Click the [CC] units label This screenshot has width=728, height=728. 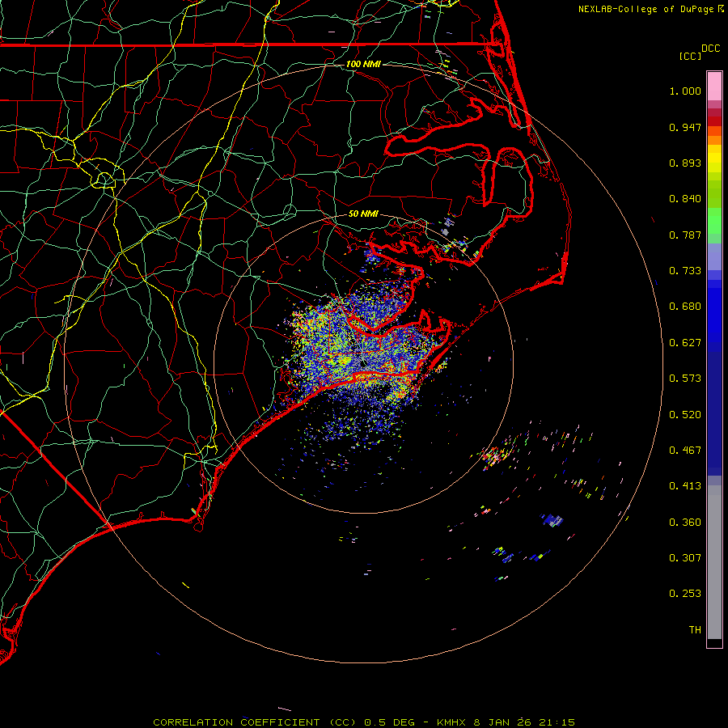[690, 56]
